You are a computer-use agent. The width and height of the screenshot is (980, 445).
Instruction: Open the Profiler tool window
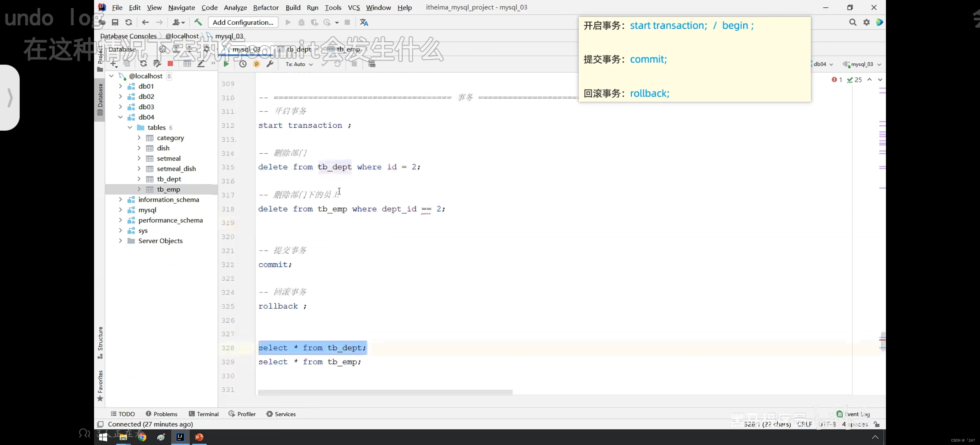tap(242, 414)
